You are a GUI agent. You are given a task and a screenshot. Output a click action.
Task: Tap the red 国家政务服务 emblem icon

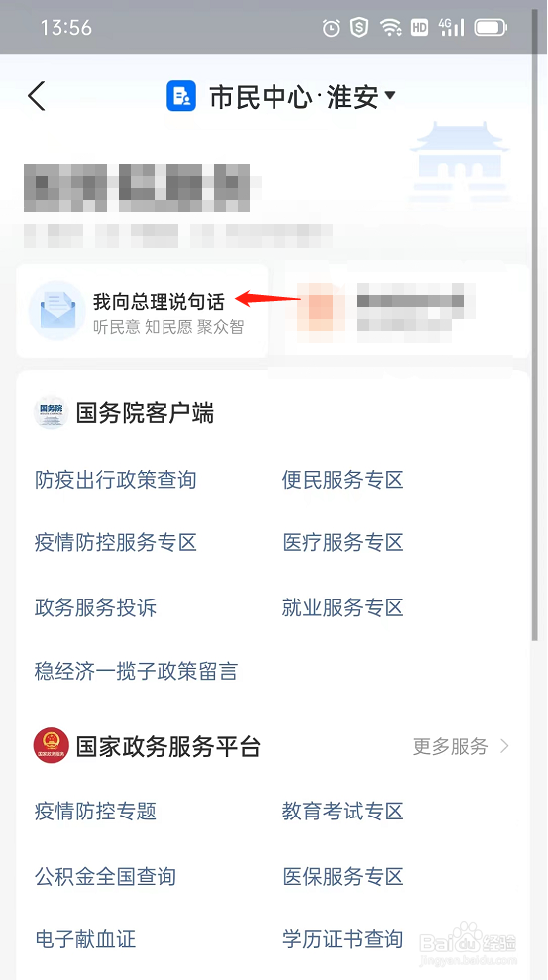click(52, 745)
